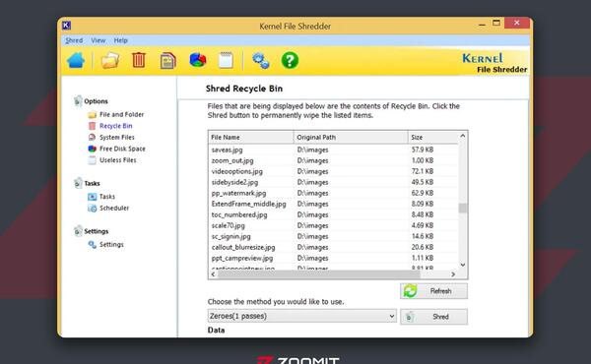Open the Shred menu

point(74,40)
